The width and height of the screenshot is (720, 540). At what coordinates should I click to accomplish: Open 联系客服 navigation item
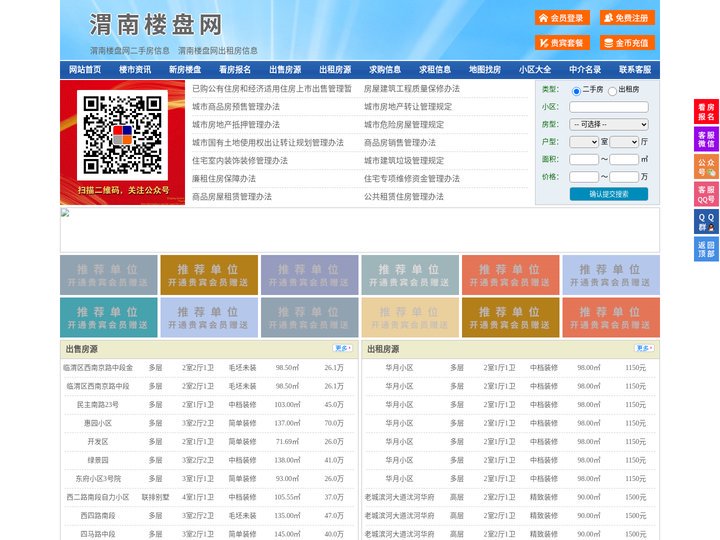click(x=635, y=70)
